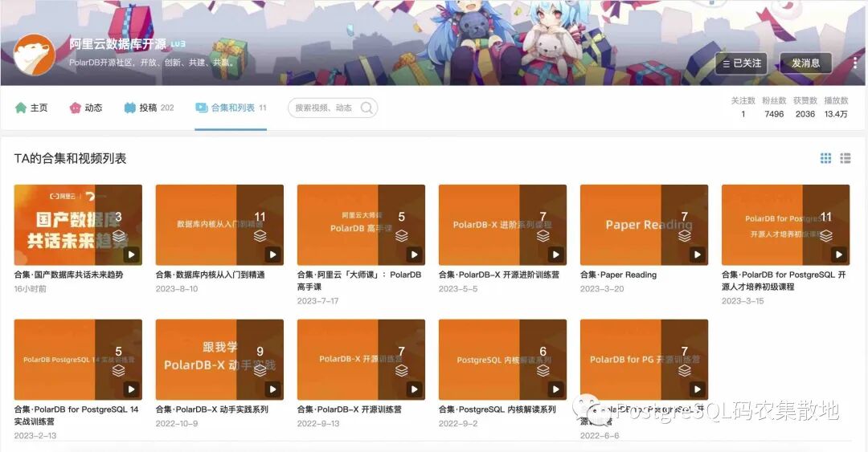Open 跟我学 PolarDB-X 动手实践 thumbnail
Image resolution: width=868 pixels, height=452 pixels.
[219, 360]
